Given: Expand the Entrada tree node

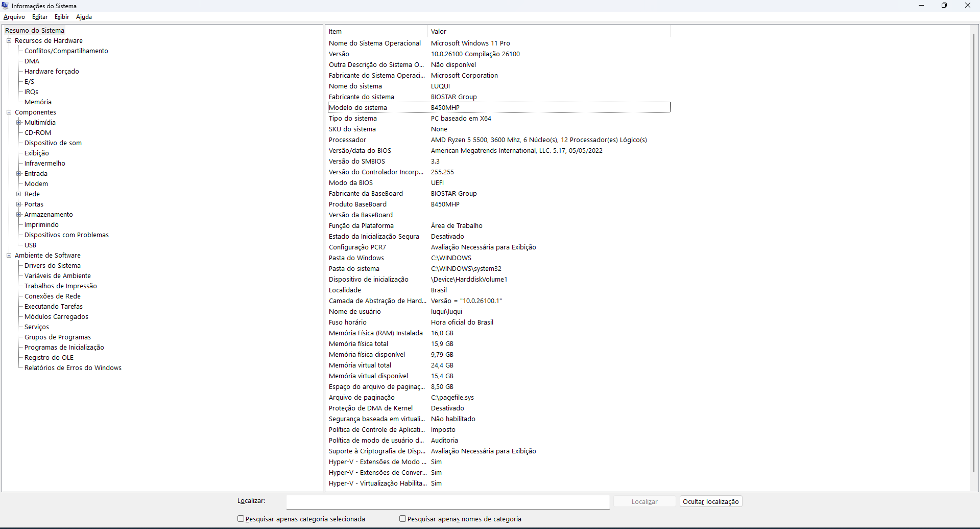Looking at the screenshot, I should point(18,174).
